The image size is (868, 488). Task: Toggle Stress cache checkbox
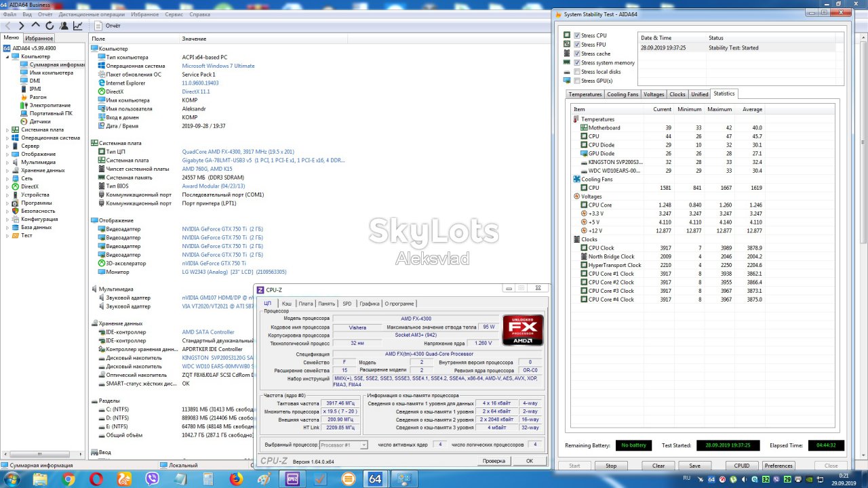577,54
